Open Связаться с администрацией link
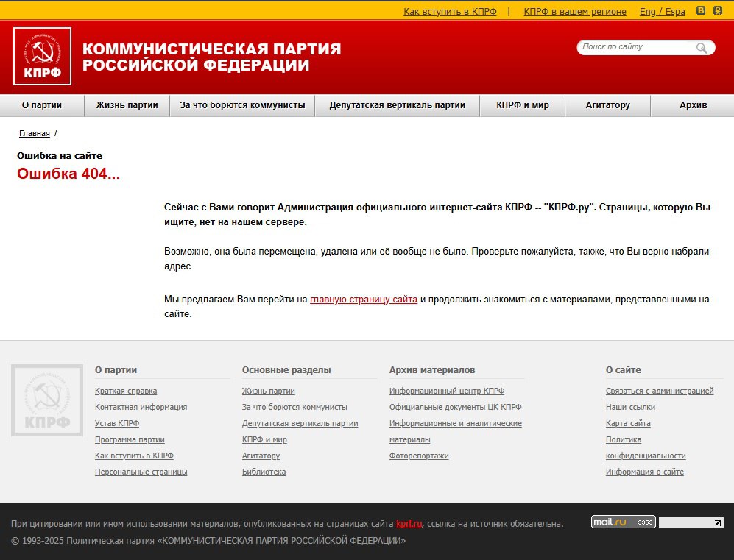Image resolution: width=734 pixels, height=560 pixels. pos(660,391)
